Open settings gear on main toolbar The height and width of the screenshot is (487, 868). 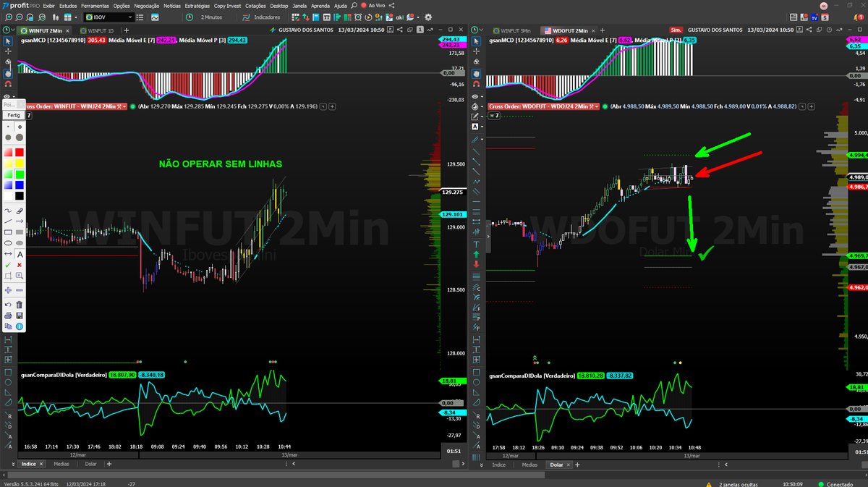428,17
